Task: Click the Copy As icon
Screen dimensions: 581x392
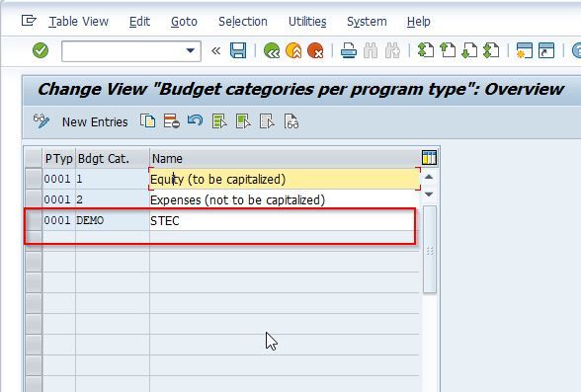Action: tap(148, 121)
